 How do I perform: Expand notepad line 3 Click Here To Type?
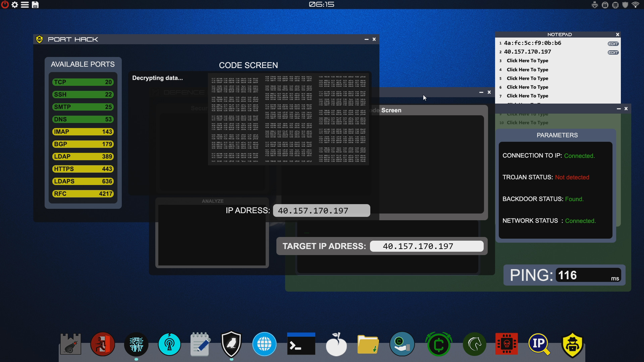coord(527,61)
